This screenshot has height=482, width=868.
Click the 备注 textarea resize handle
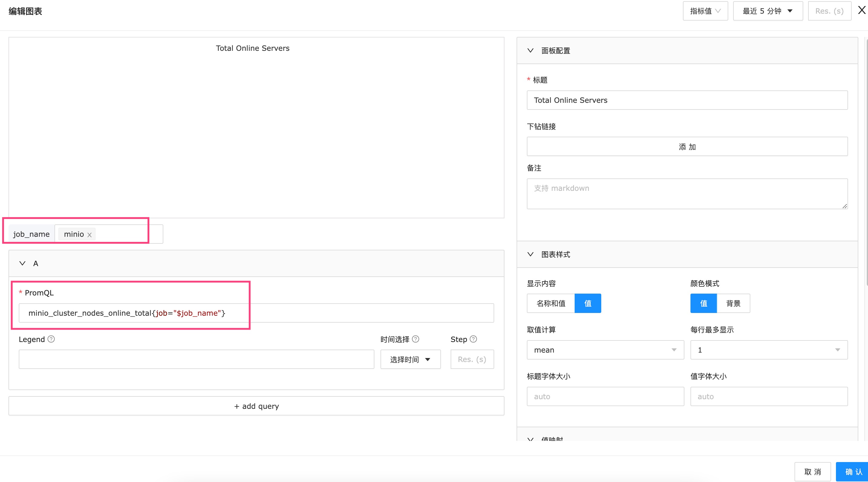844,206
